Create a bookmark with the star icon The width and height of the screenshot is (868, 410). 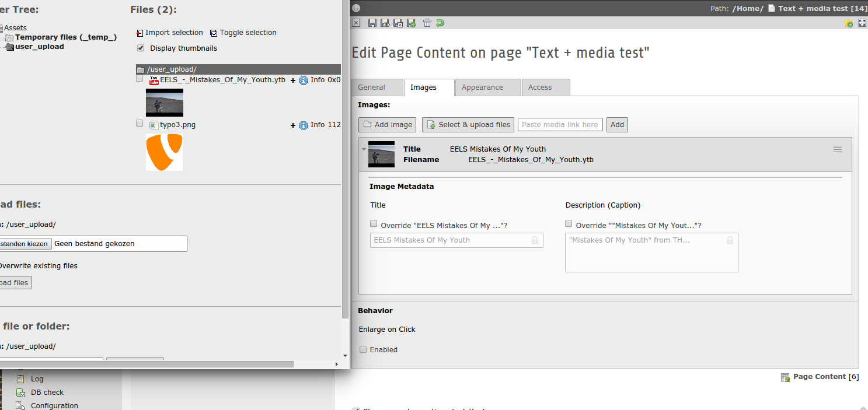(x=849, y=23)
